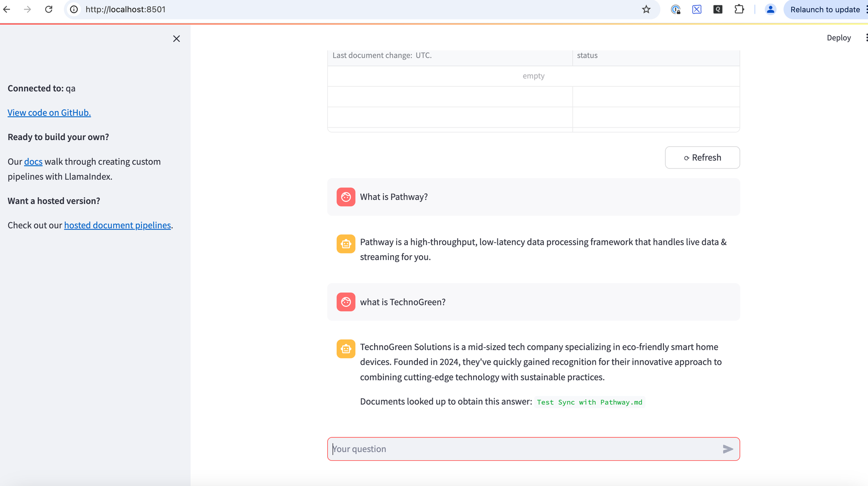Click user avatar beside 'What is Pathway?'
Viewport: 868px width, 486px height.
[346, 197]
